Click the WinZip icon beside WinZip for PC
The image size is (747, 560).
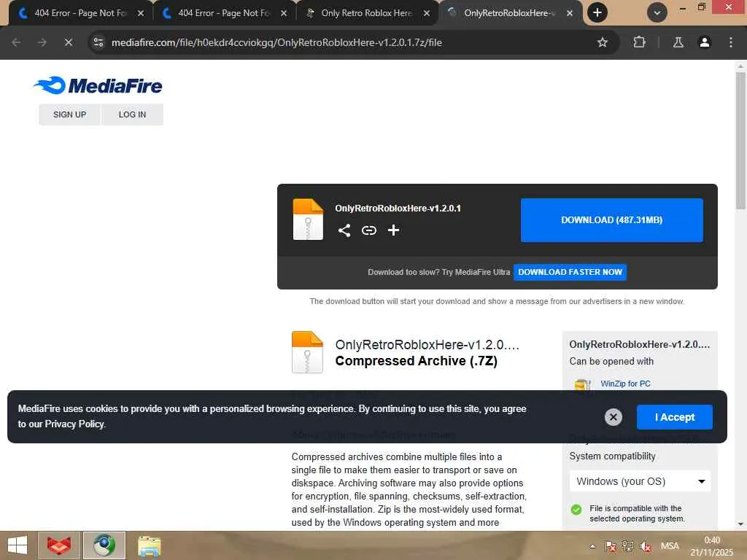582,384
